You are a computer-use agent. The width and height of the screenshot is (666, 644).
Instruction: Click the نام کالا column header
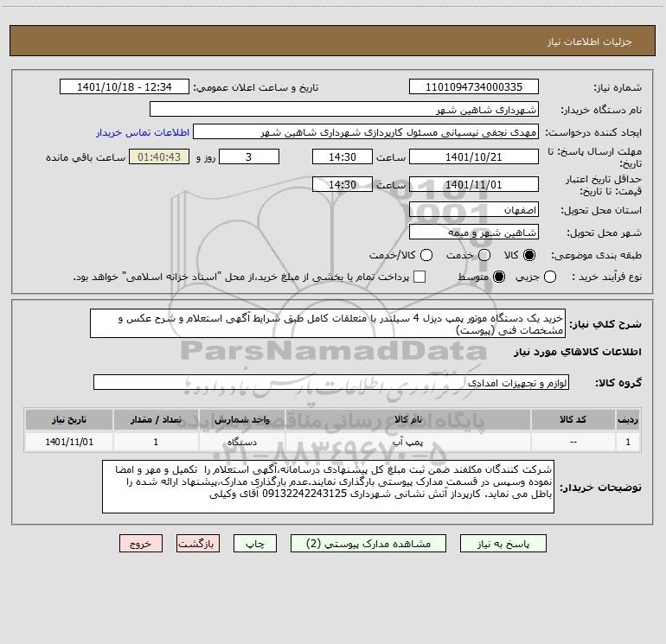[407, 419]
